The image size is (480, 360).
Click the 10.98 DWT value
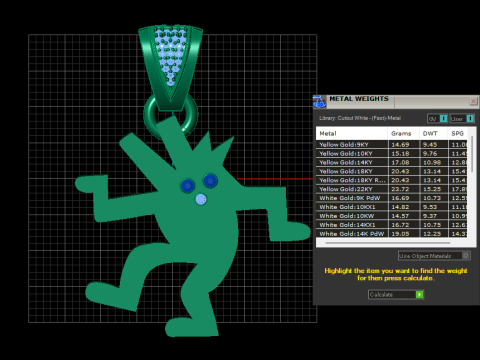tap(432, 163)
